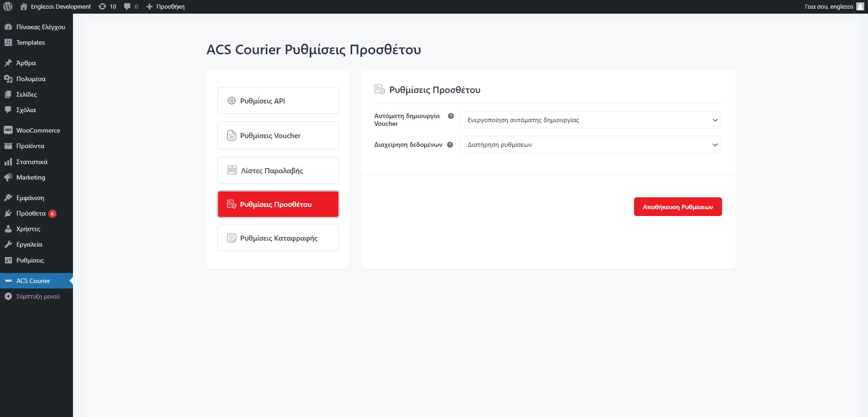Click the Ρυθμίσεις settings sidebar icon
Screen dimensions: 868x417
(x=8, y=260)
